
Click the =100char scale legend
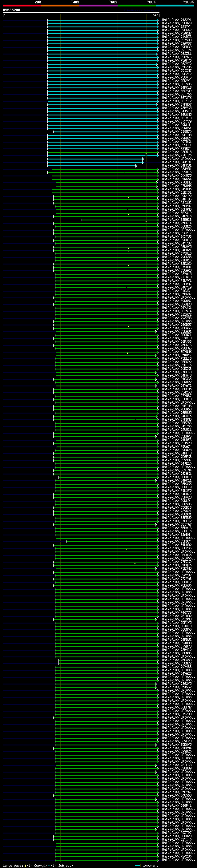147,866
